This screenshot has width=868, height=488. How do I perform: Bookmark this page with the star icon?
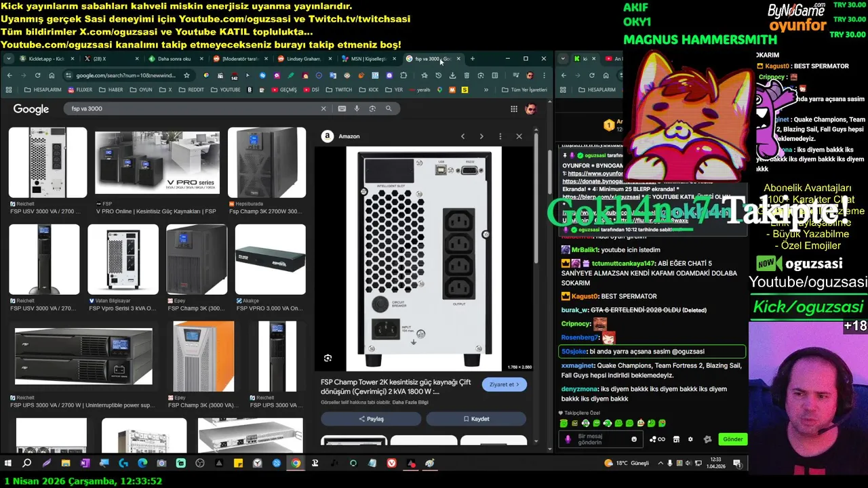pos(186,75)
